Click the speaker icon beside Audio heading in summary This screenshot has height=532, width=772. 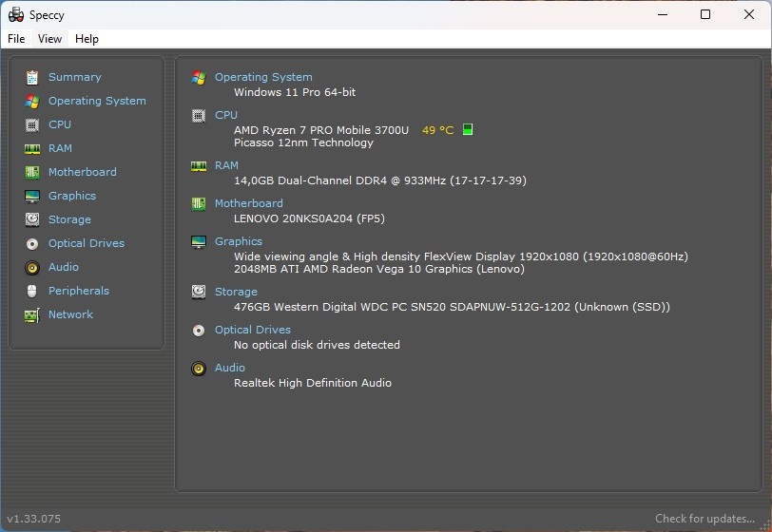click(199, 368)
